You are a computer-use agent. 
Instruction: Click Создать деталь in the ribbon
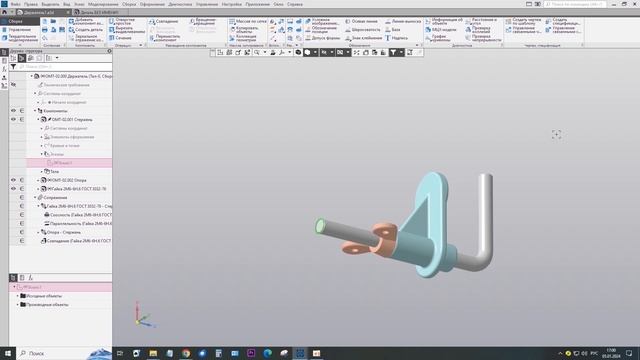(86, 30)
